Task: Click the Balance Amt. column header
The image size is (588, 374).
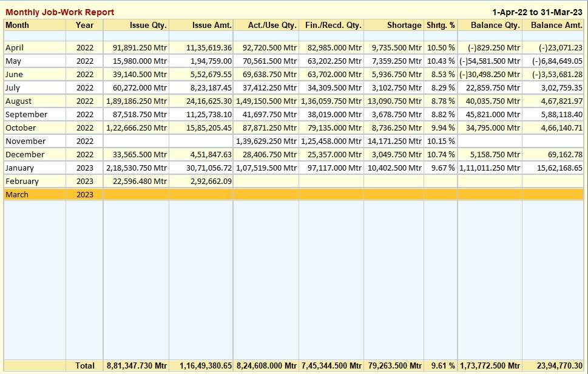Action: (x=556, y=25)
